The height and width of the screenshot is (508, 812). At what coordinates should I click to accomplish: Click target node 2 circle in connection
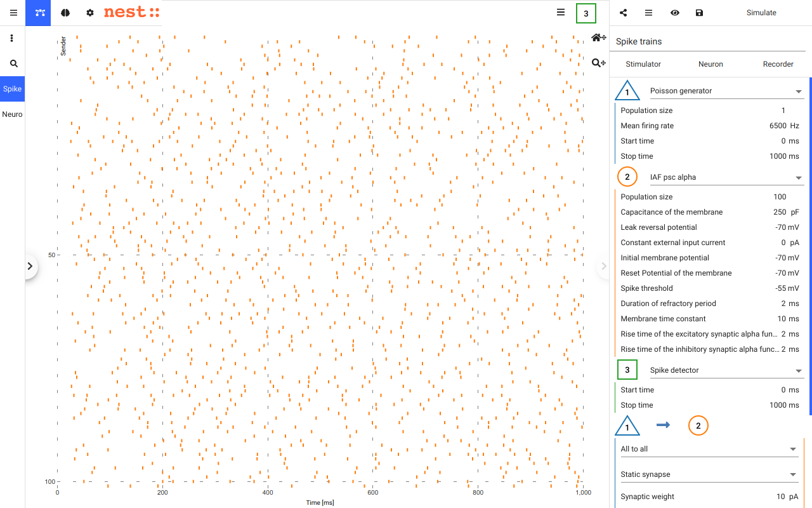[x=698, y=426]
